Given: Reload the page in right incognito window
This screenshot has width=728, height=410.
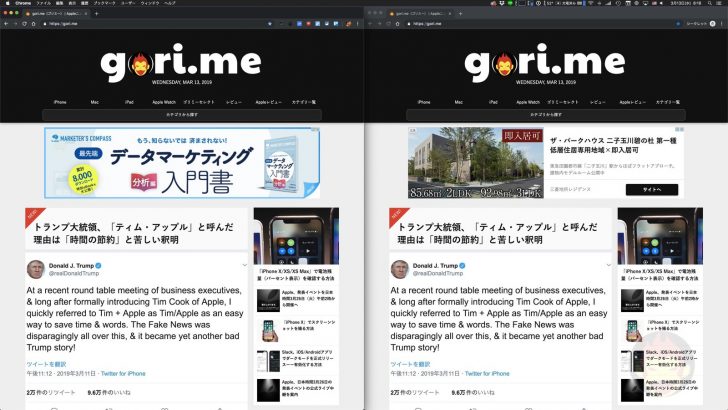Looking at the screenshot, I should point(388,23).
